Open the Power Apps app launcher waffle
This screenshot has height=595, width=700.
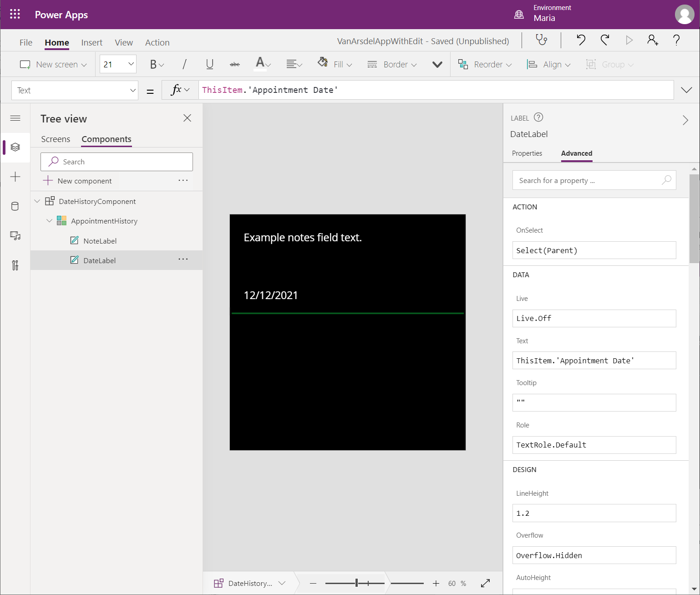pyautogui.click(x=15, y=14)
